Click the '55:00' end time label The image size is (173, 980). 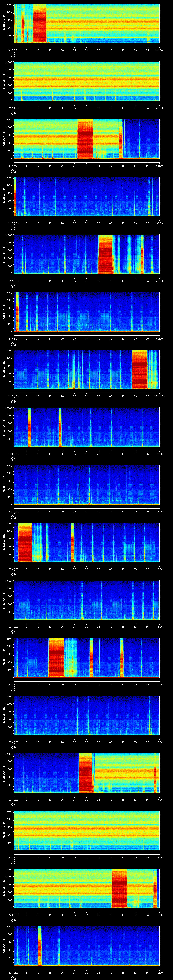tap(160, 108)
